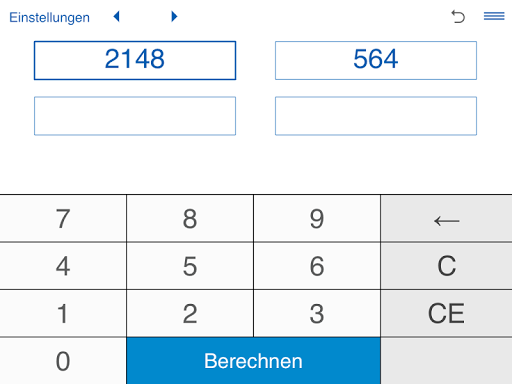The width and height of the screenshot is (512, 384).
Task: Tap the blue Berechnen button
Action: coord(253,361)
